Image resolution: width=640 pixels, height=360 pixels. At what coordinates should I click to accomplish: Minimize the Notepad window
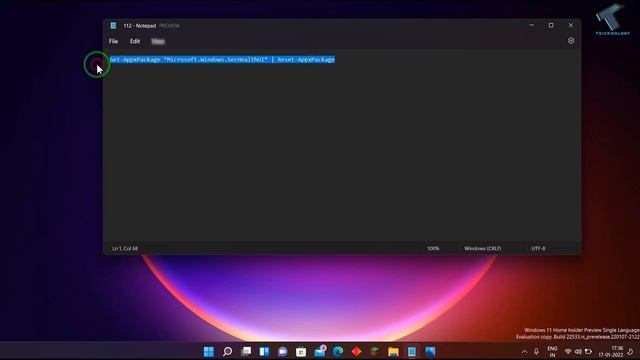pyautogui.click(x=531, y=25)
